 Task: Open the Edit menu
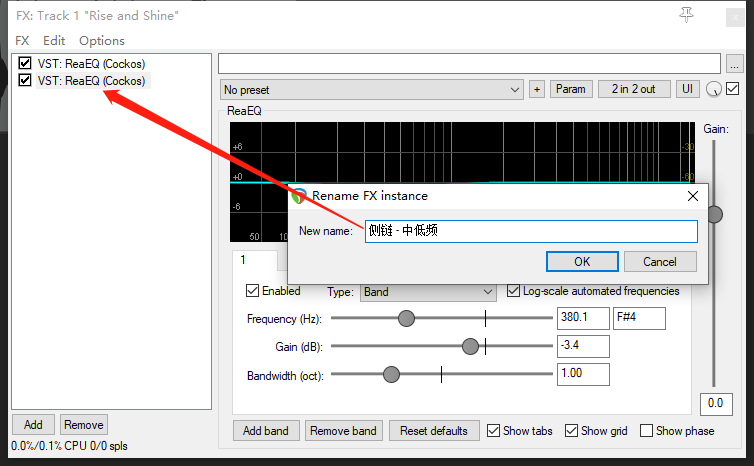(x=54, y=40)
